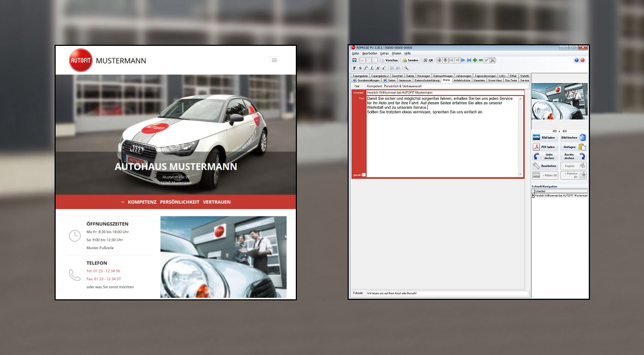The height and width of the screenshot is (355, 644).
Task: Click the strikethrough formatting icon
Action: click(360, 68)
